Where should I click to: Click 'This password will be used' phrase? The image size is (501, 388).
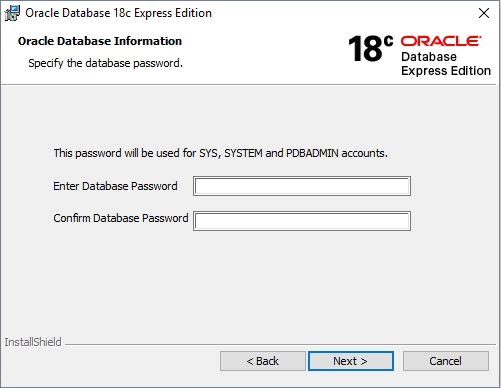tap(117, 153)
